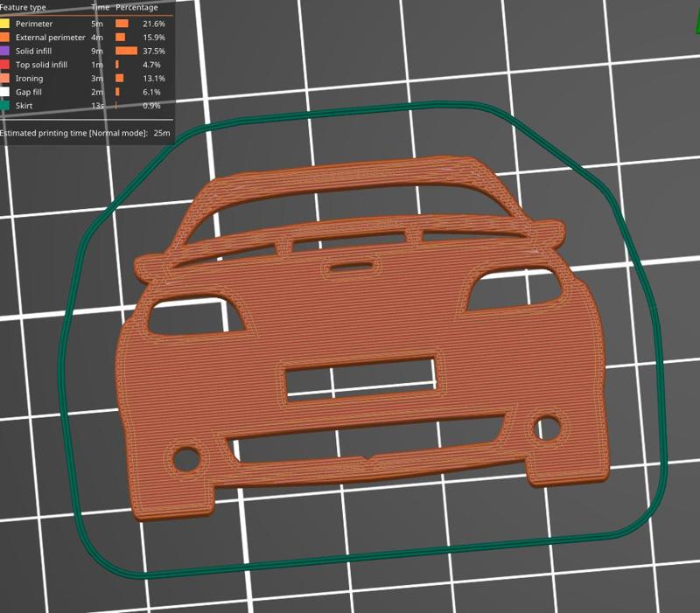Click the salmon Ironing color swatch
This screenshot has width=700, height=613.
point(4,78)
